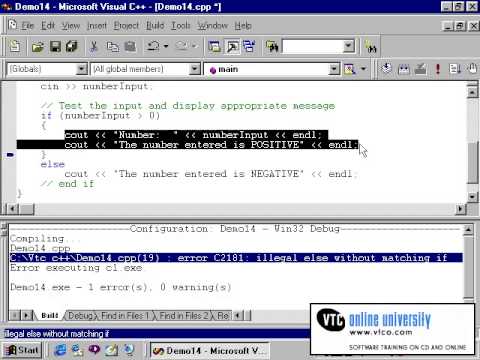Click the 'if (numberInput > 0)' line
Viewport: 480px width, 360px height.
coord(100,116)
